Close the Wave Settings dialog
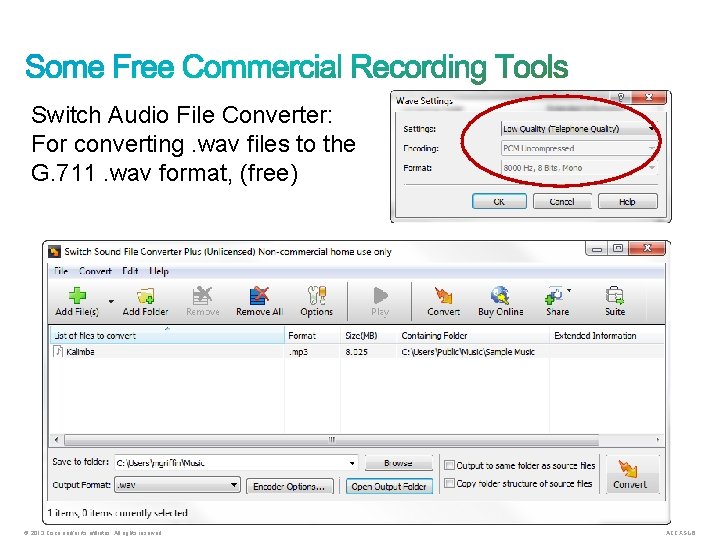The image size is (720, 540). (x=648, y=97)
